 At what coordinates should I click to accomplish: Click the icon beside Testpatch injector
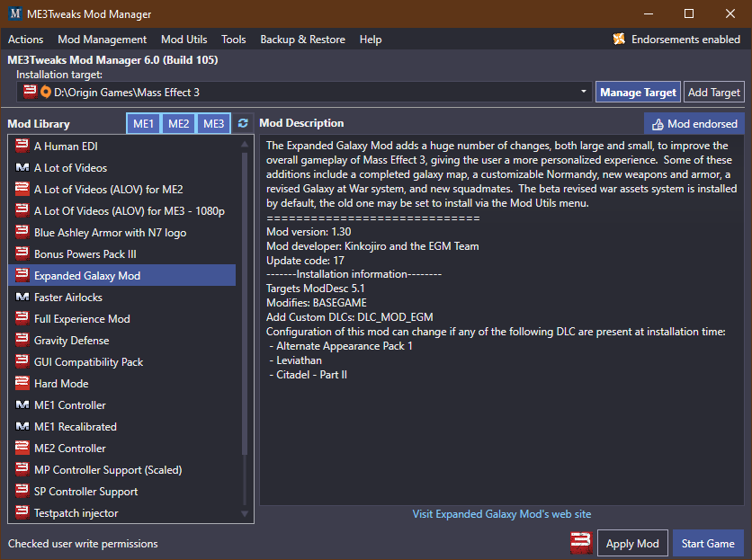point(22,512)
